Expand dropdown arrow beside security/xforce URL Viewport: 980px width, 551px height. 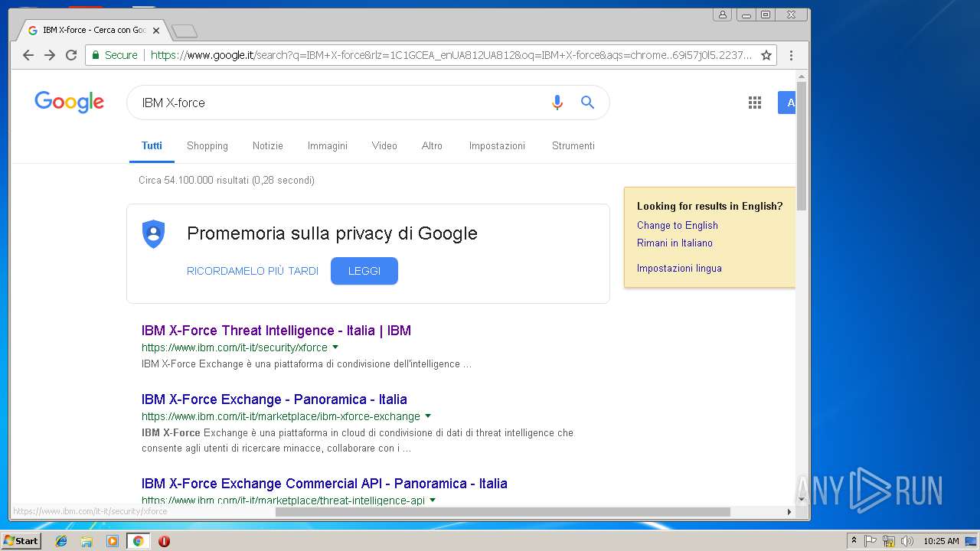click(x=335, y=347)
